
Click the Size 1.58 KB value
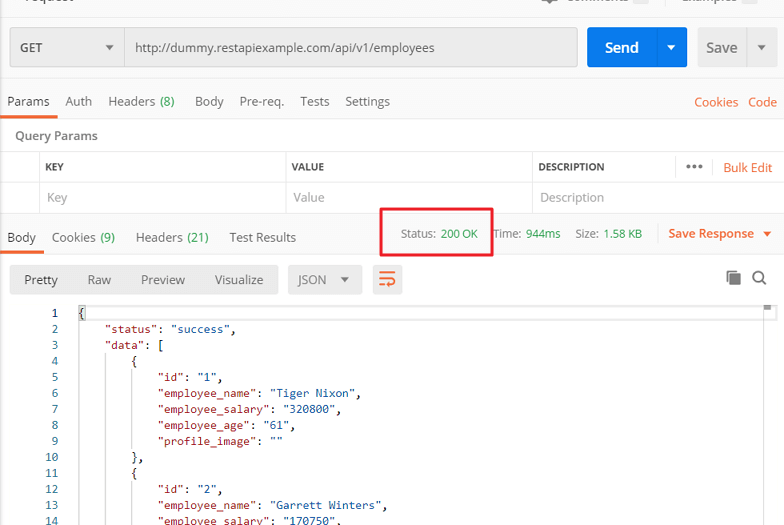coord(622,234)
